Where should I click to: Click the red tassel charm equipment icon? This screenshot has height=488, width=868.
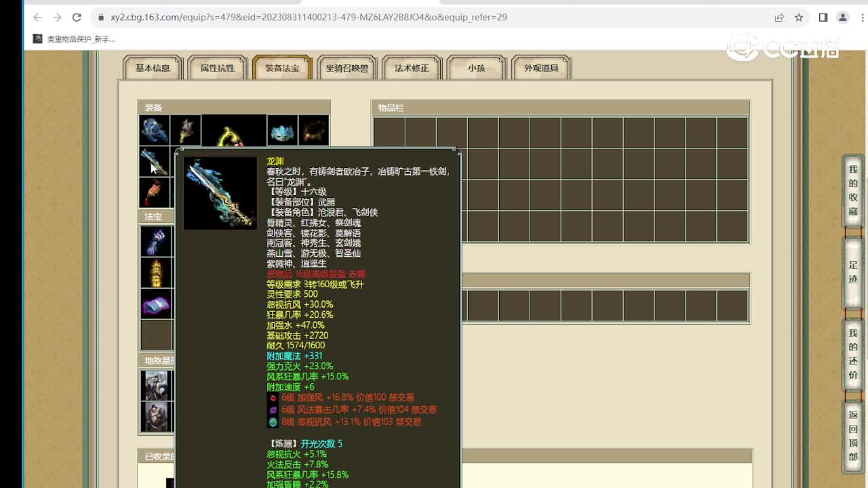(154, 192)
